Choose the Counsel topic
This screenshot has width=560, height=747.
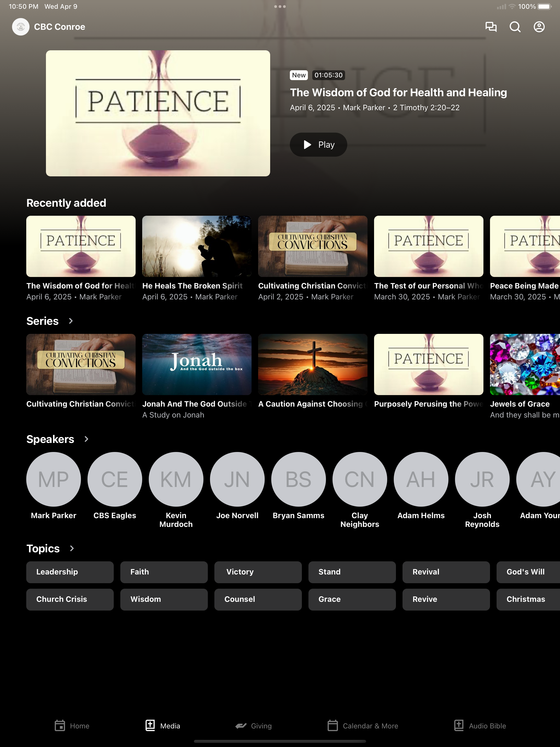coord(258,599)
